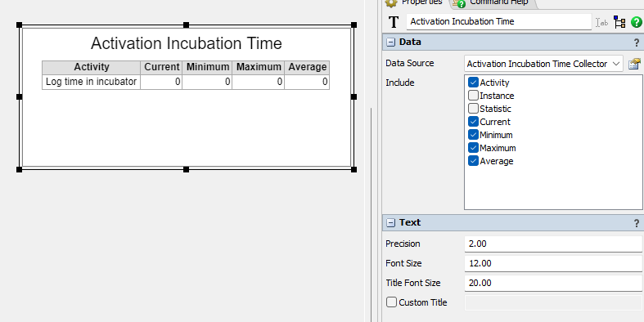Uncheck the Minimum include checkbox

pos(473,135)
